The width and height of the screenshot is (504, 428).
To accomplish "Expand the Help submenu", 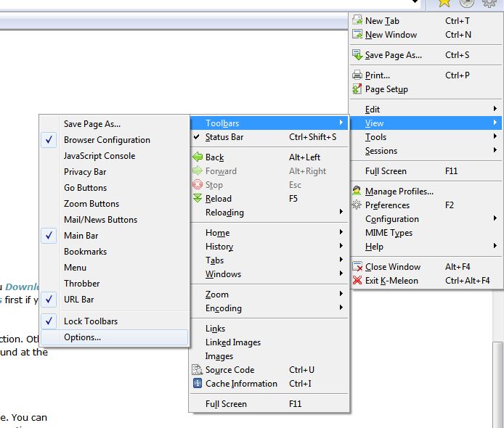I will (426, 247).
